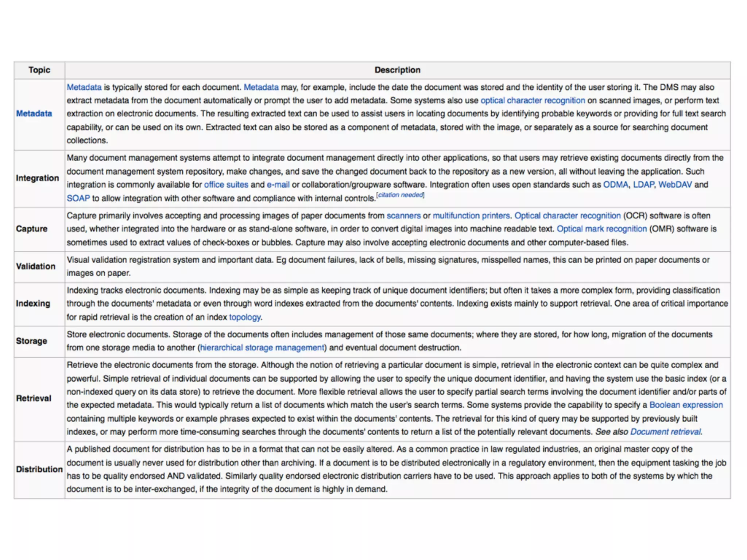Follow the office suites link
This screenshot has width=747, height=560.
(226, 185)
